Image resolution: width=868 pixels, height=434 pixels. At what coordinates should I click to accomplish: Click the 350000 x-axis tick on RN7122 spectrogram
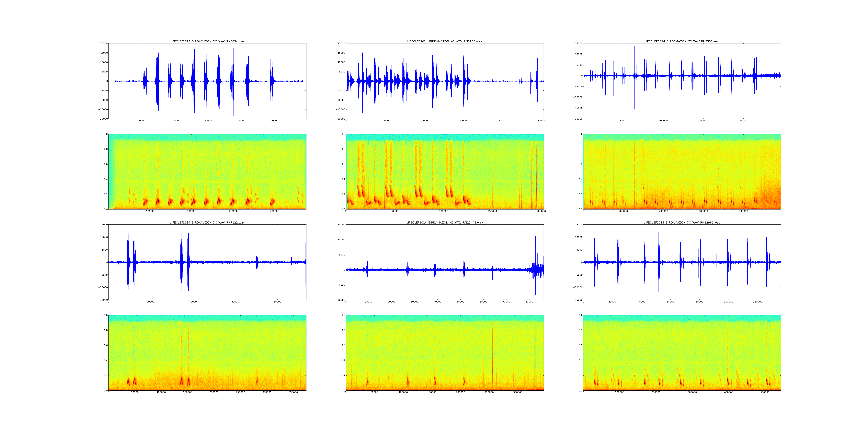point(294,392)
